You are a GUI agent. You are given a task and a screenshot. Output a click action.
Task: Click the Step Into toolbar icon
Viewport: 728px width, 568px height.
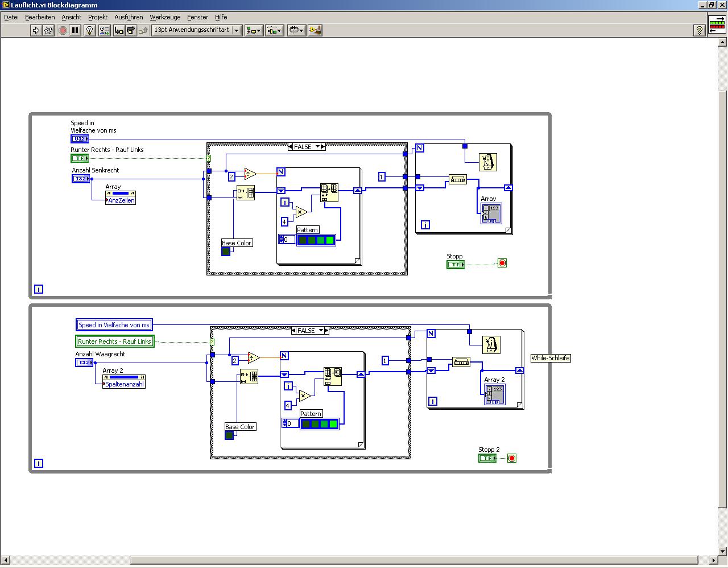pos(118,30)
